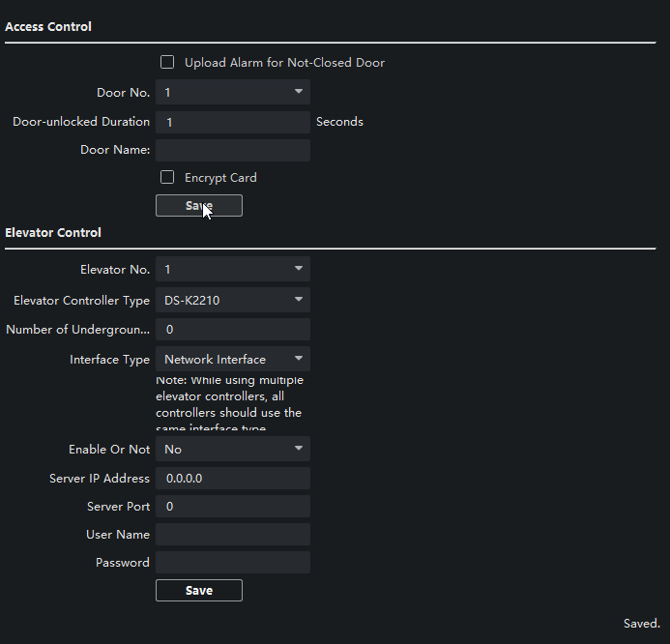Click the Password input field
The image size is (670, 644).
point(232,563)
